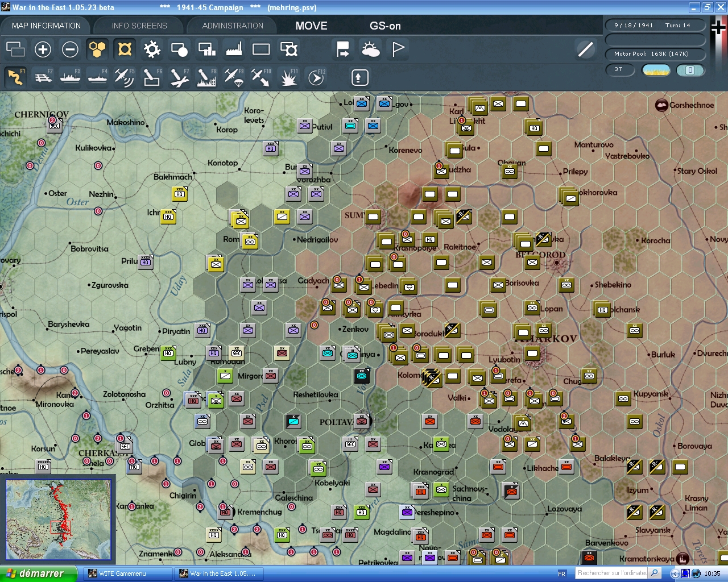
Task: Click the rectangle-with-gear toolbar icon
Action: pos(289,49)
